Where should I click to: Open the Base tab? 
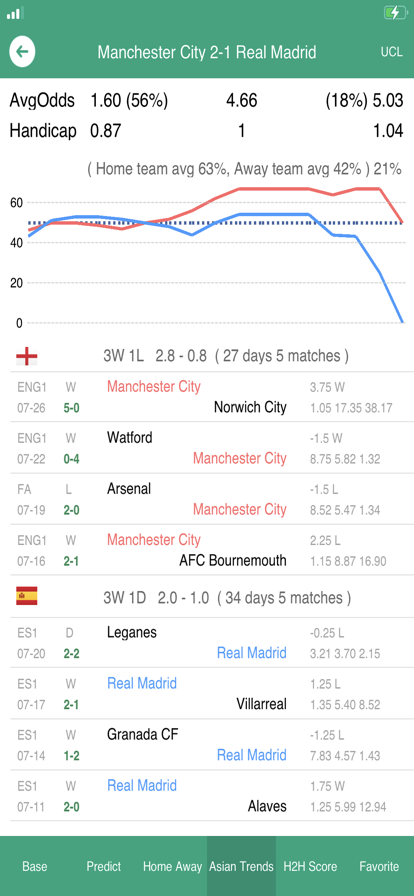(34, 866)
